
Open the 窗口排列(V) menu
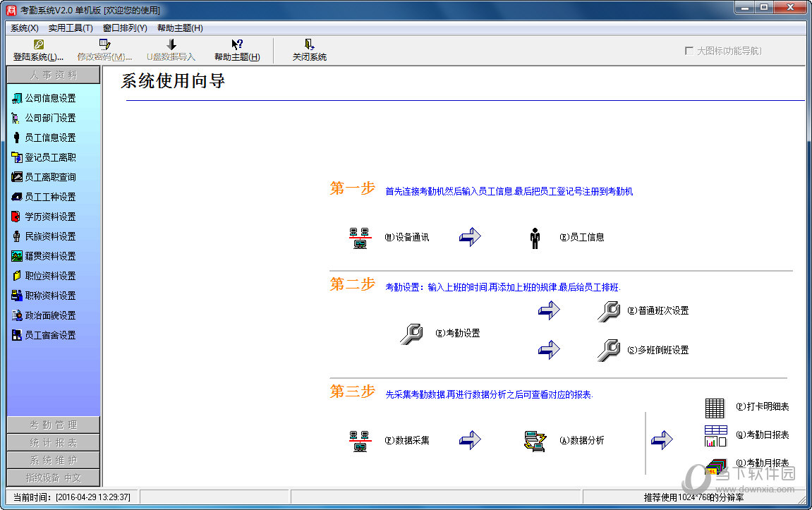(x=125, y=28)
